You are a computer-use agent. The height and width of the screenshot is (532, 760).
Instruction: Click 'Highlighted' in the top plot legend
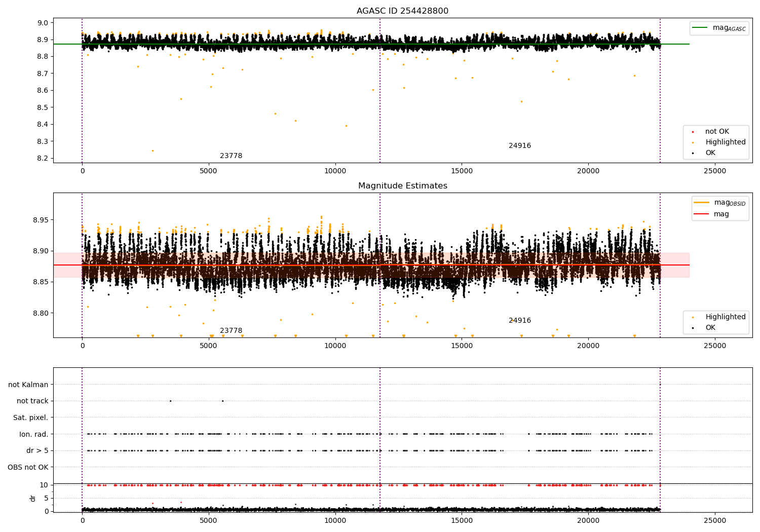tap(725, 142)
